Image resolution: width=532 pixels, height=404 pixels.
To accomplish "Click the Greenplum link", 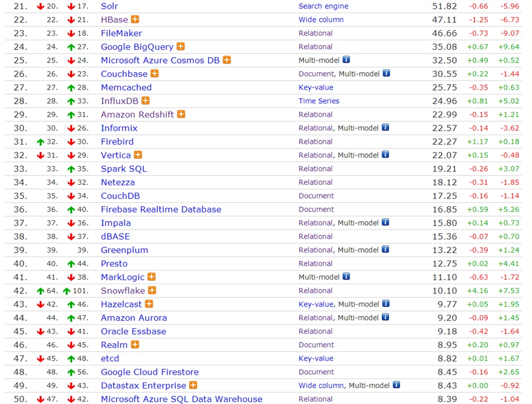I will (x=124, y=250).
